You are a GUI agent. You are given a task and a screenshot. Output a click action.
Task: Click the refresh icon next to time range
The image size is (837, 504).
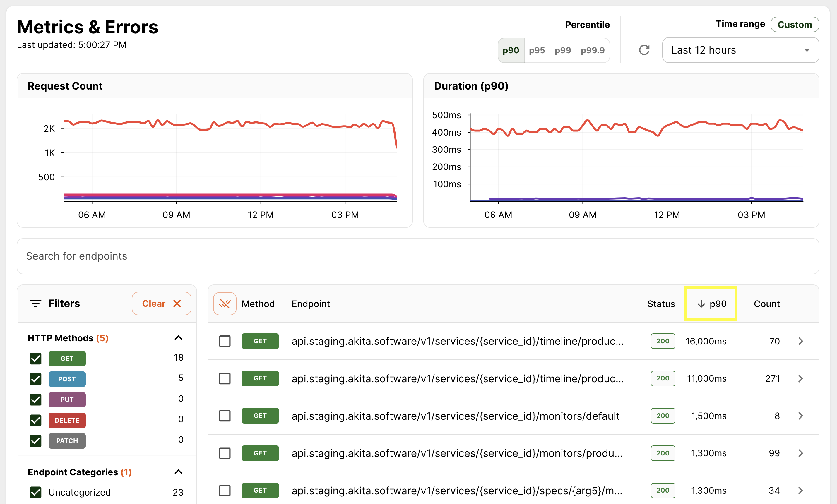644,50
